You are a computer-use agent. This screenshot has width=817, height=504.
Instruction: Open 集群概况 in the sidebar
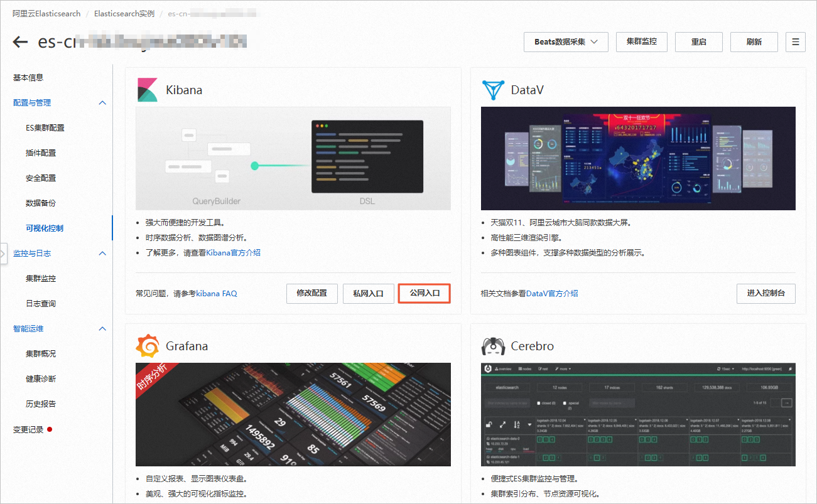coord(41,354)
